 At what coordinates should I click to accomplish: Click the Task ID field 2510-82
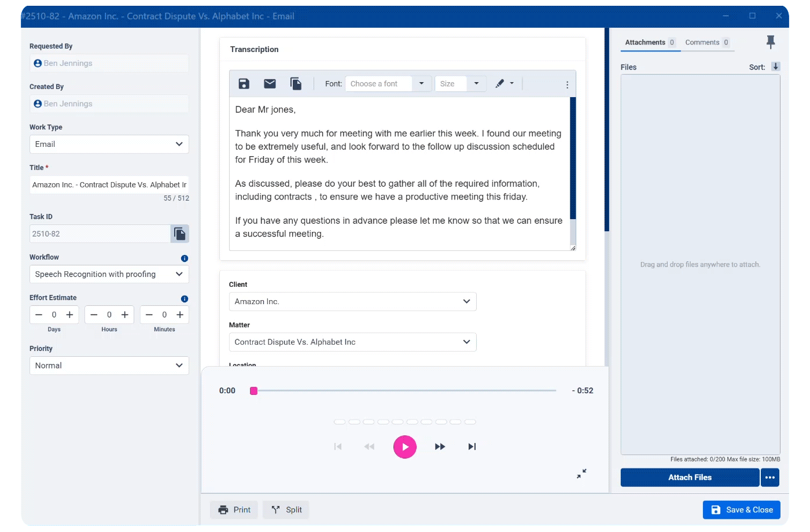pyautogui.click(x=100, y=234)
